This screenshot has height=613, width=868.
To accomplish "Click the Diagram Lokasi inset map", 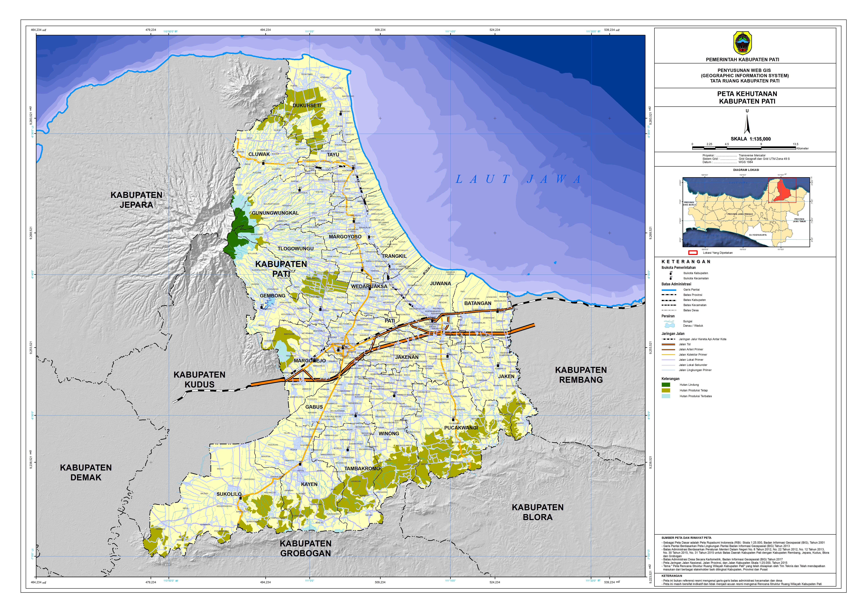I will click(746, 212).
